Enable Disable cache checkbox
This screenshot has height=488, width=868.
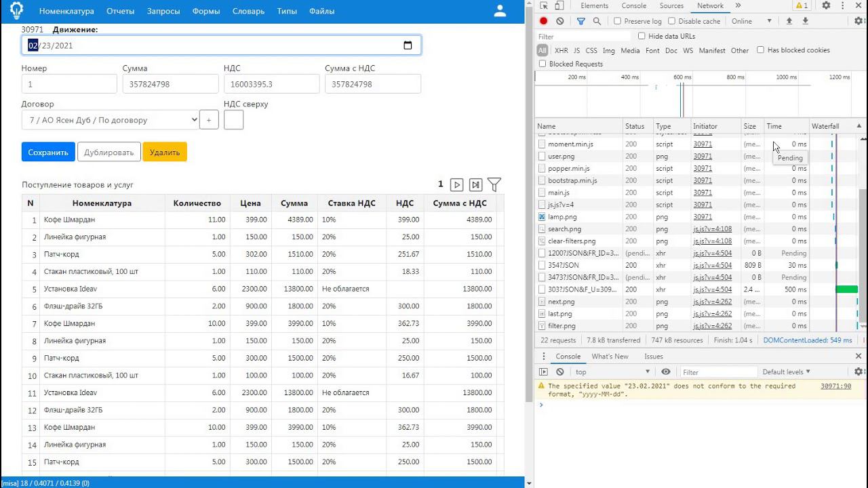(x=671, y=21)
